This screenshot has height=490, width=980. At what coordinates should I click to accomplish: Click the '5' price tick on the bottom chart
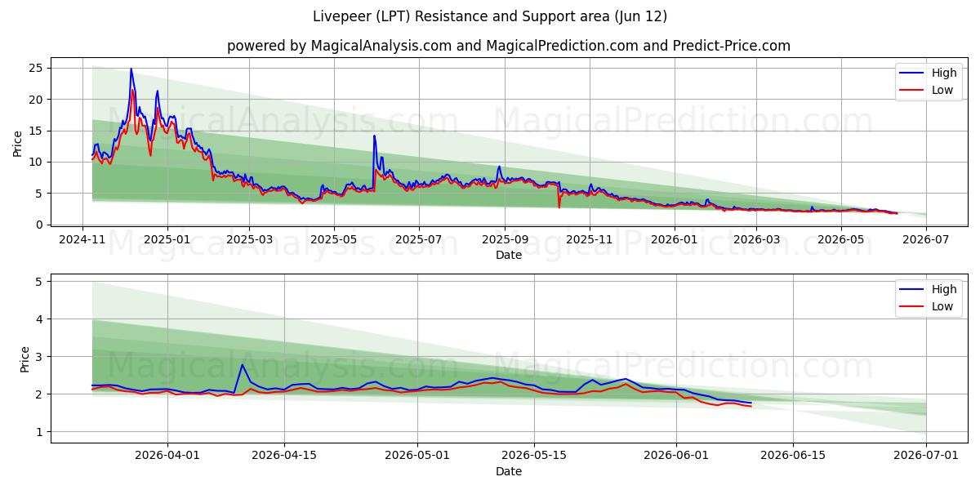(x=40, y=282)
